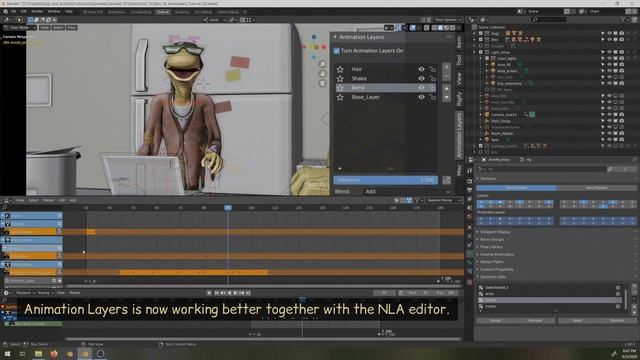Move selected animation layer up
Screen dimensions: 640x360
(x=447, y=88)
